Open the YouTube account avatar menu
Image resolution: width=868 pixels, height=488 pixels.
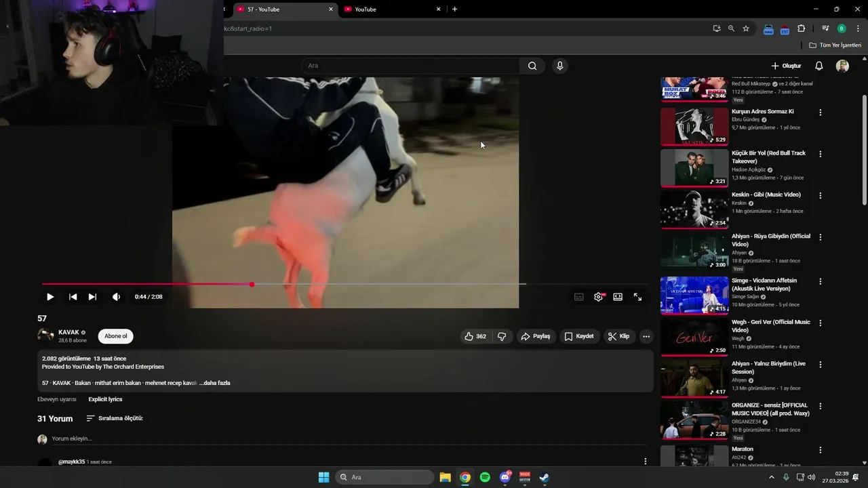coord(842,66)
